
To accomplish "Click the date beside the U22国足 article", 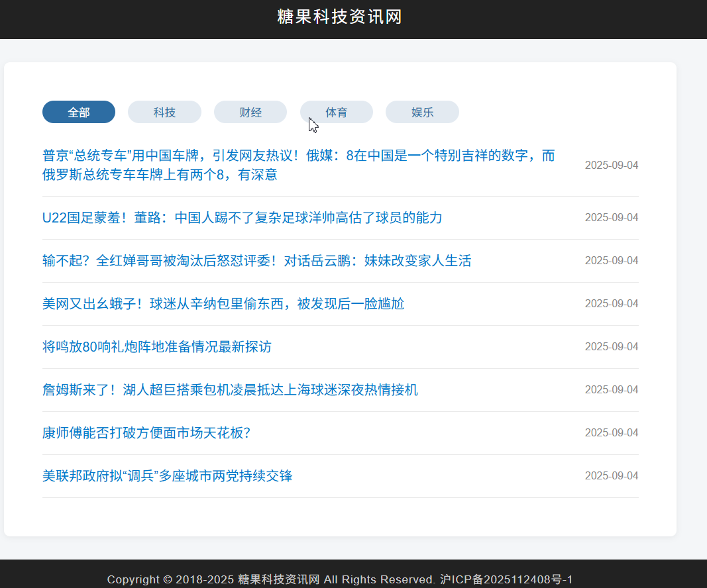I will 611,218.
